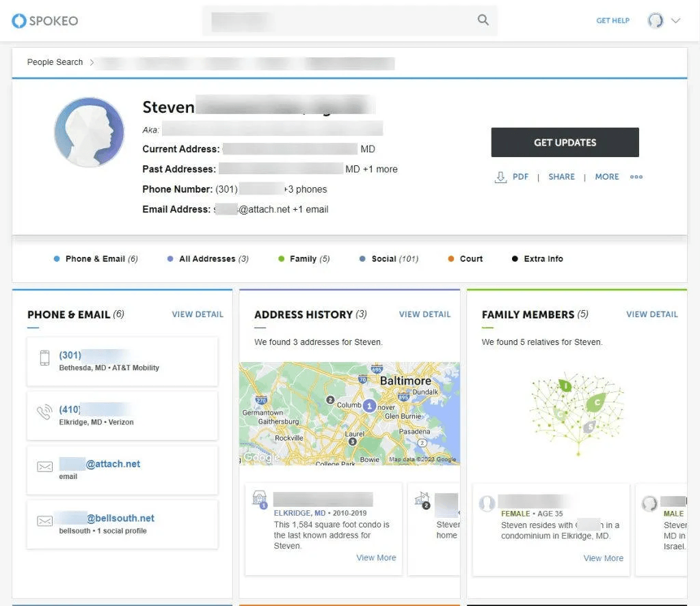This screenshot has height=606, width=700.
Task: Click View More on Elkridge address card
Action: click(x=376, y=557)
